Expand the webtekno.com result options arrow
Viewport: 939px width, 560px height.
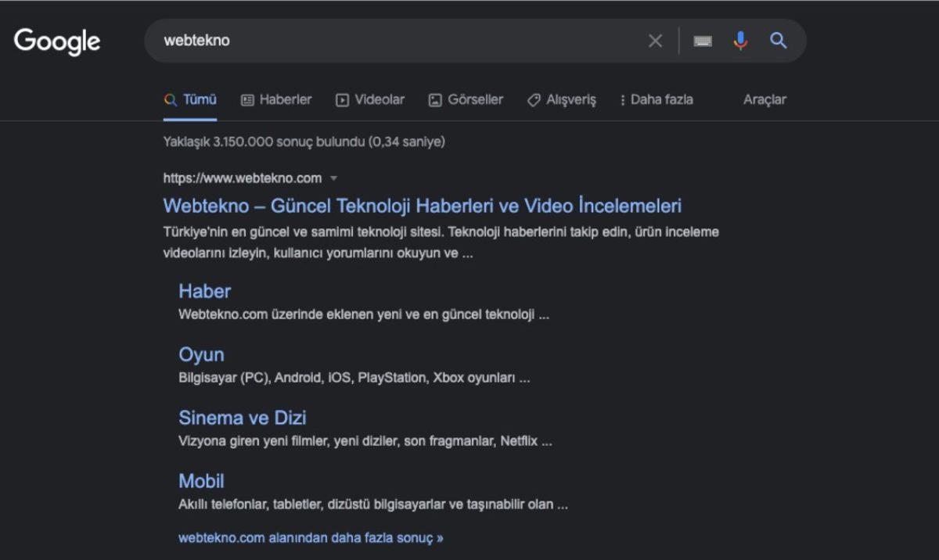[333, 178]
